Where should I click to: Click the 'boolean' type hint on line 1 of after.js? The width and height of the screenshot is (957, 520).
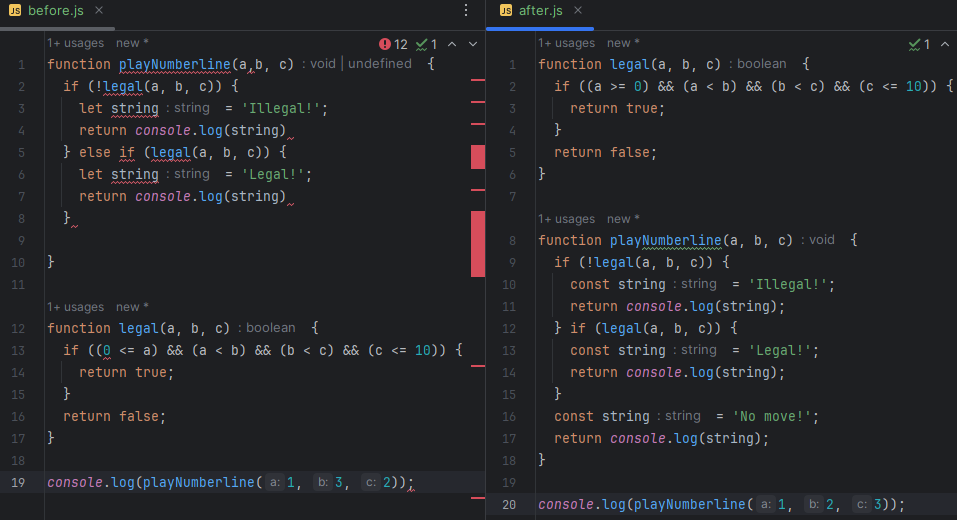tap(762, 64)
